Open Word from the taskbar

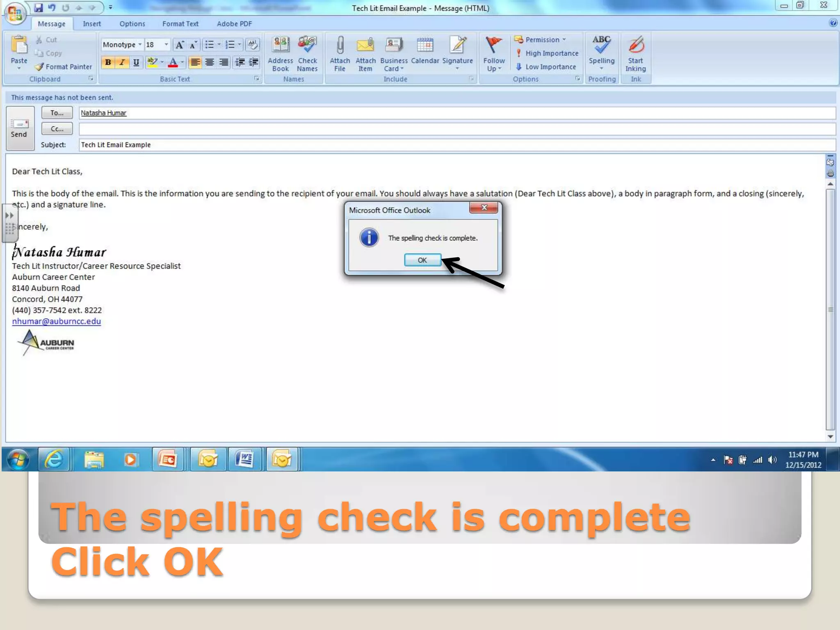pyautogui.click(x=244, y=459)
